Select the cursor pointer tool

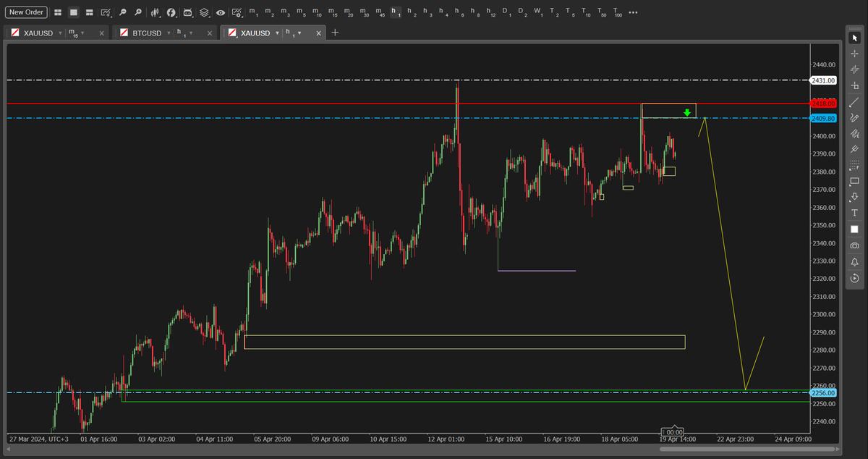854,38
